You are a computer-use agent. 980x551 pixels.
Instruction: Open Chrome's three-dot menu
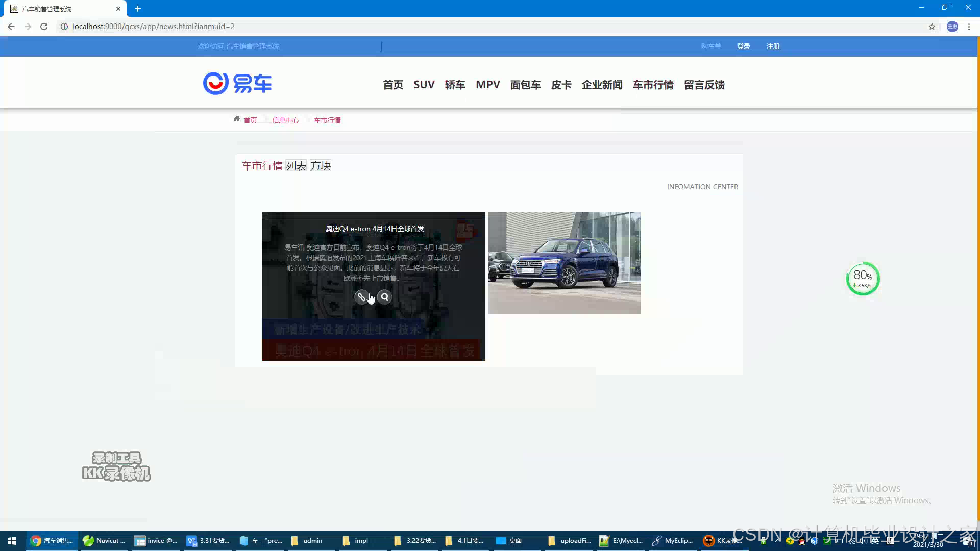969,27
